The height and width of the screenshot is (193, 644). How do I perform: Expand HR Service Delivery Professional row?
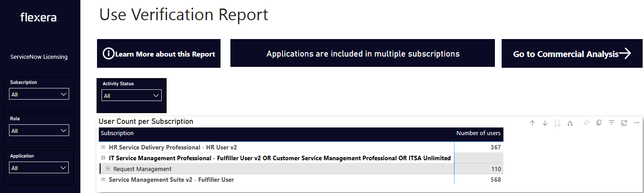pos(103,147)
